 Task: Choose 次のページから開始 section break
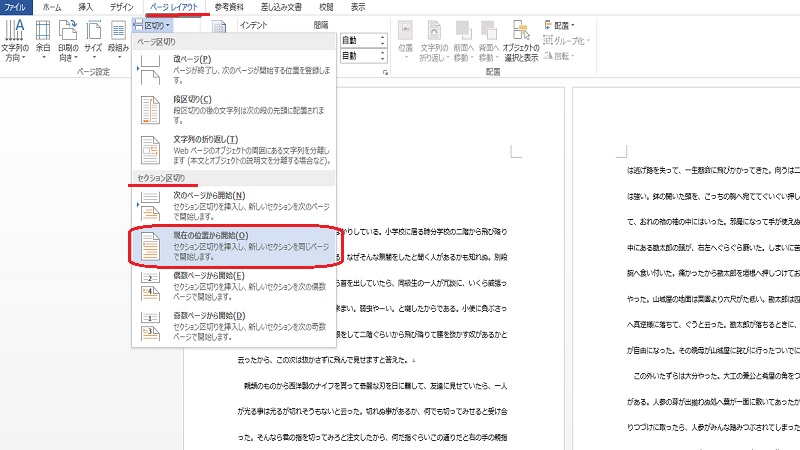[x=234, y=206]
